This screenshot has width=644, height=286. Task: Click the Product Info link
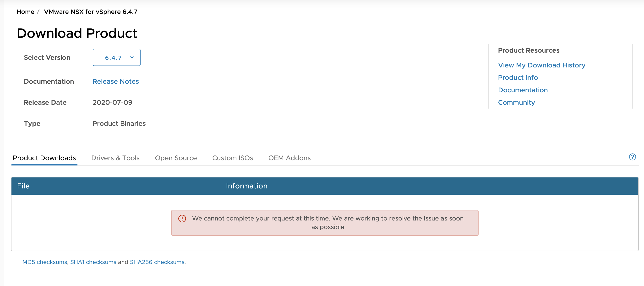tap(518, 78)
